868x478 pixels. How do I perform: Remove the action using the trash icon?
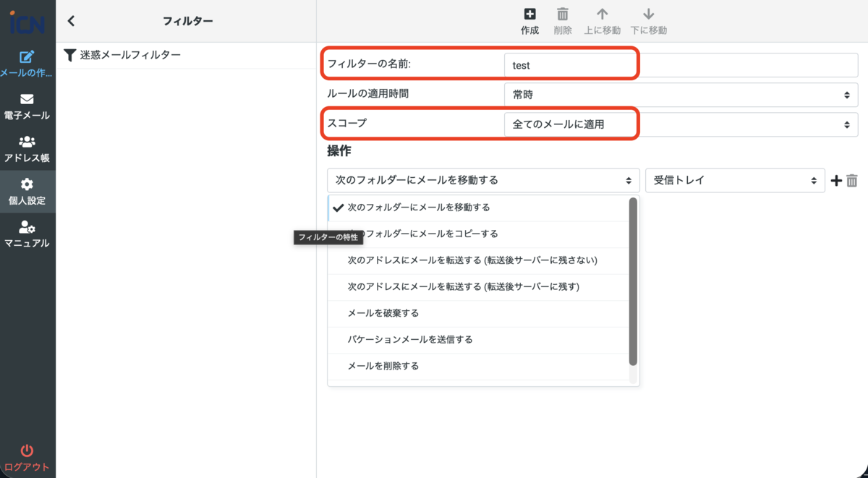click(x=852, y=180)
